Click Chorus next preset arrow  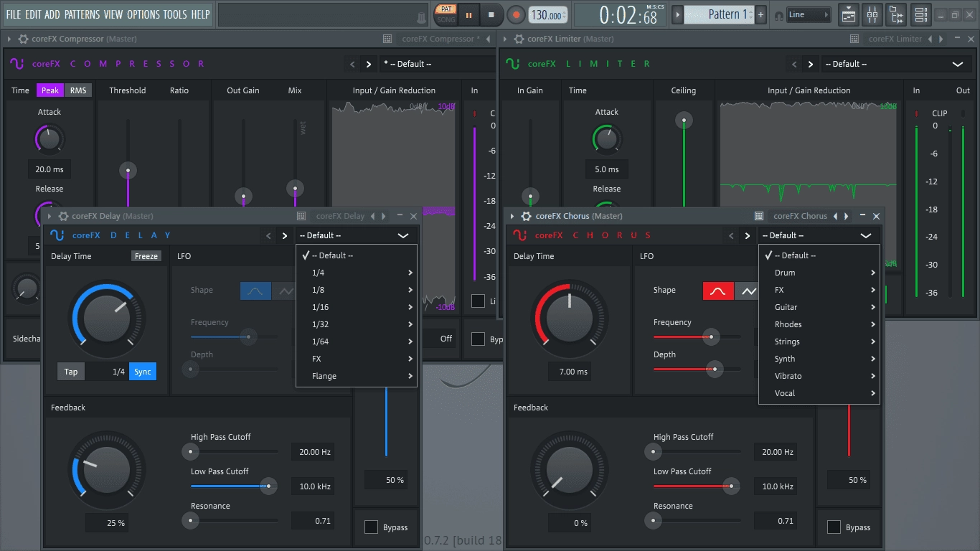748,235
